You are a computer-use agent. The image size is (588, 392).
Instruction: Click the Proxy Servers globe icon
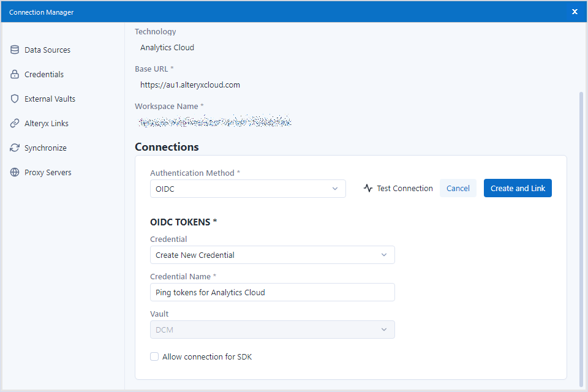15,172
